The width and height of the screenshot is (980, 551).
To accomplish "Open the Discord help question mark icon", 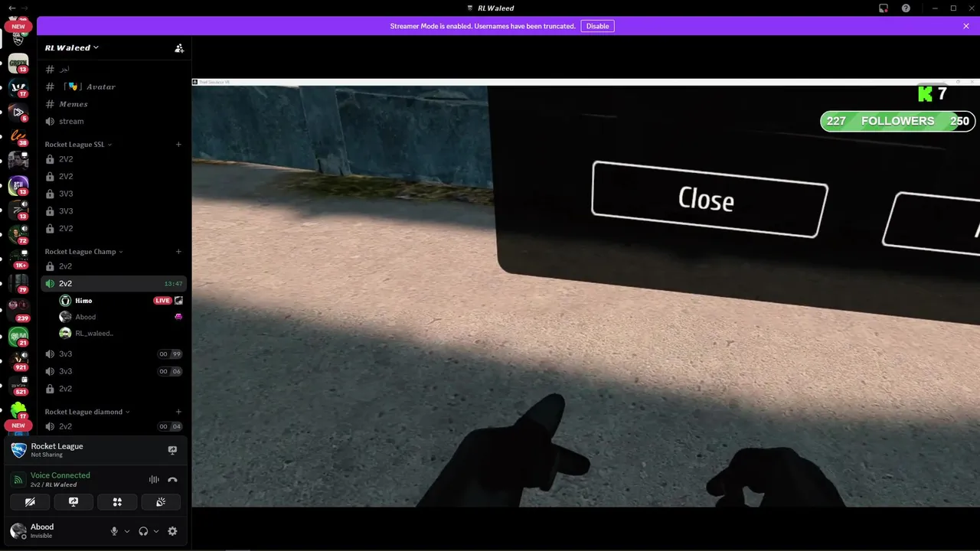I will click(906, 8).
